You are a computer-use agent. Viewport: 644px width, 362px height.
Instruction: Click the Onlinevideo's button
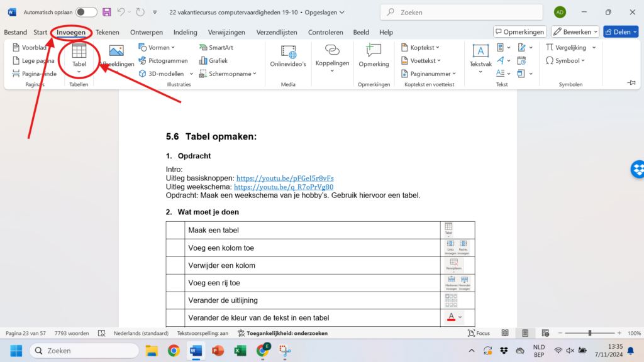pyautogui.click(x=288, y=55)
